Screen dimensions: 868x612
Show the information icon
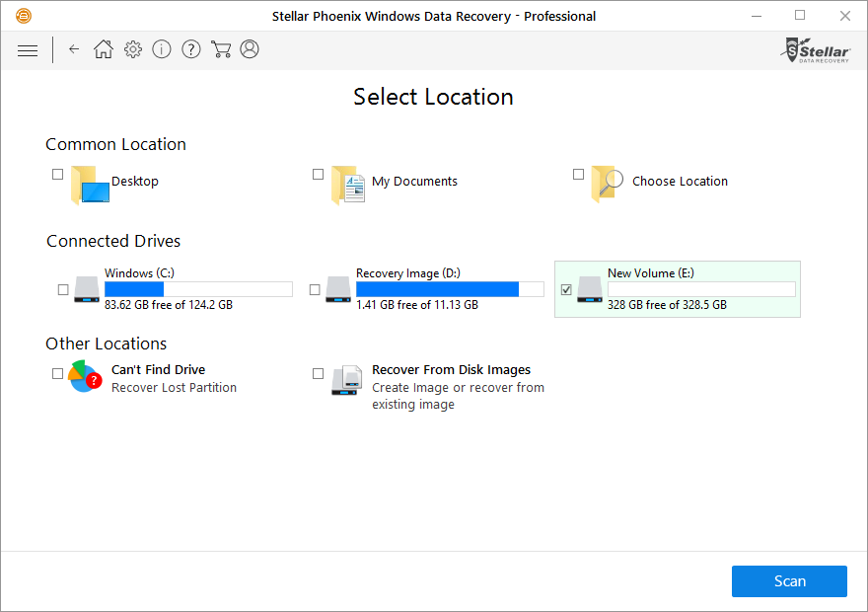pyautogui.click(x=162, y=49)
